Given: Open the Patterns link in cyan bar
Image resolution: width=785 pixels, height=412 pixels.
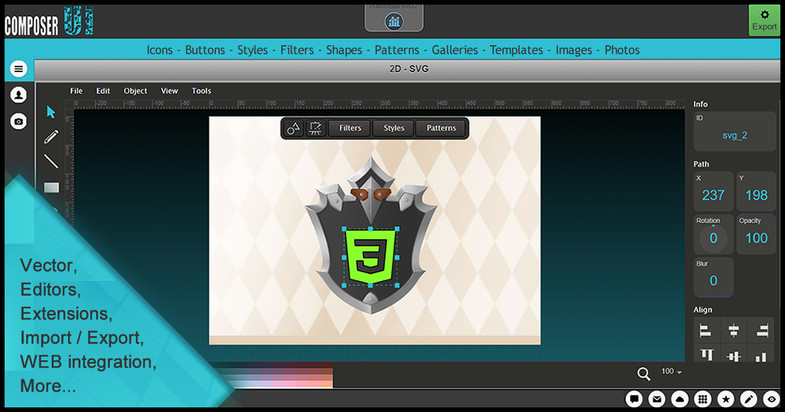Looking at the screenshot, I should pyautogui.click(x=397, y=50).
